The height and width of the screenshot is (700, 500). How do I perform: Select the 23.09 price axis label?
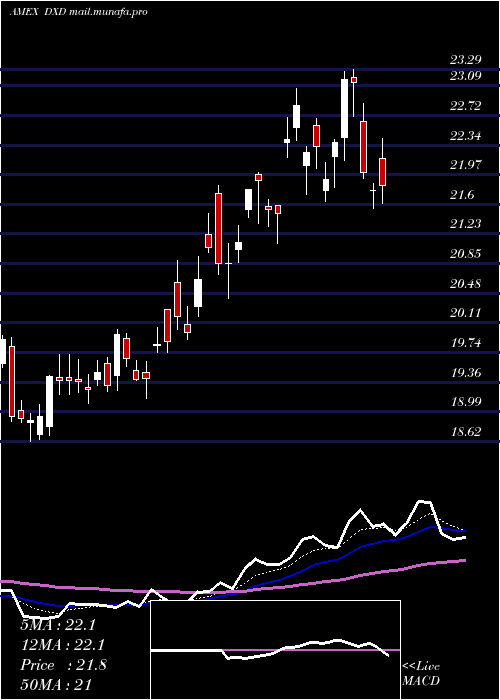click(x=465, y=76)
